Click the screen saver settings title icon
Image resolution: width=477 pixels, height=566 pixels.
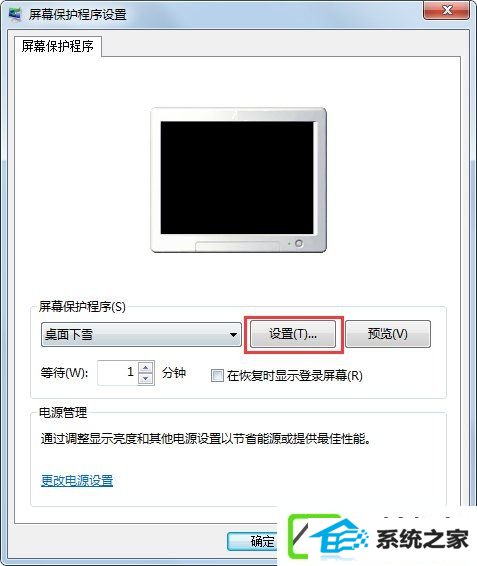click(x=15, y=14)
